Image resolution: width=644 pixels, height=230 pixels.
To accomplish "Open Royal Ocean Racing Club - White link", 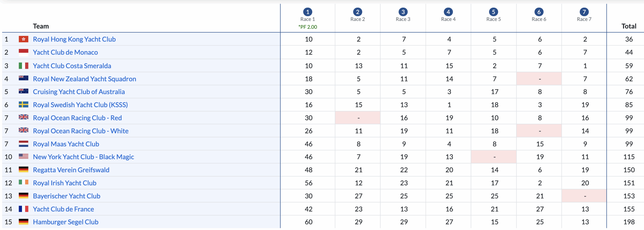I will 81,131.
